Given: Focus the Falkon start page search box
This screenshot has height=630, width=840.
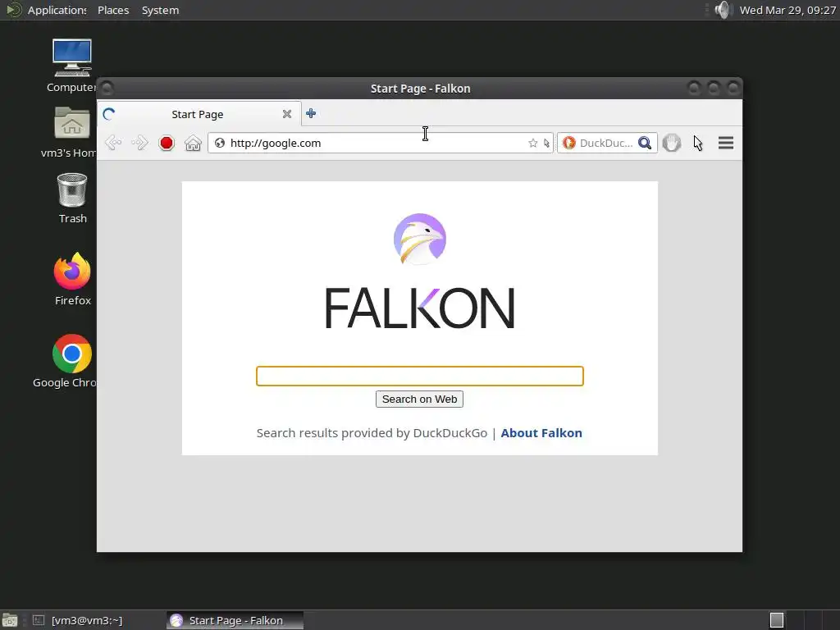Looking at the screenshot, I should click(x=419, y=376).
